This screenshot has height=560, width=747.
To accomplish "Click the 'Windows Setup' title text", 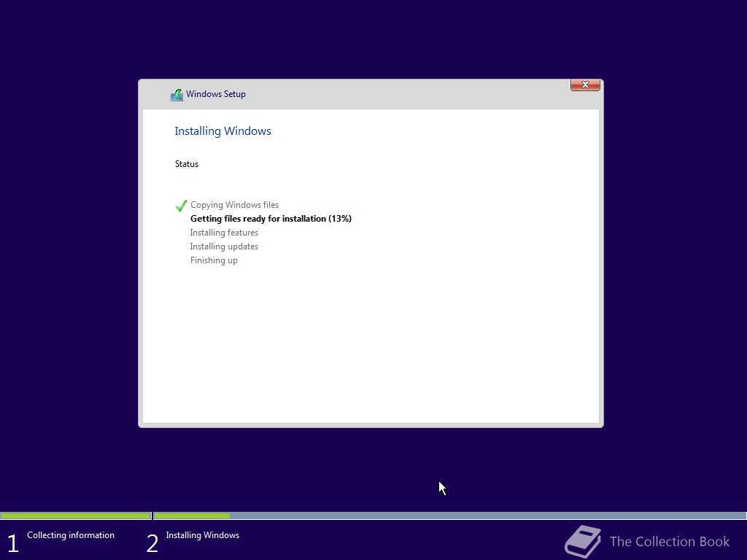I will [x=216, y=94].
